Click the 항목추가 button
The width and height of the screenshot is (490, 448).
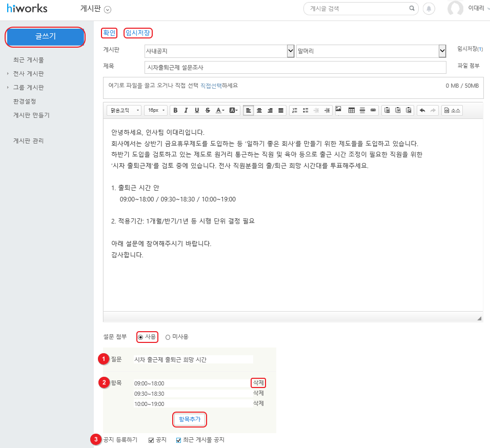(190, 419)
